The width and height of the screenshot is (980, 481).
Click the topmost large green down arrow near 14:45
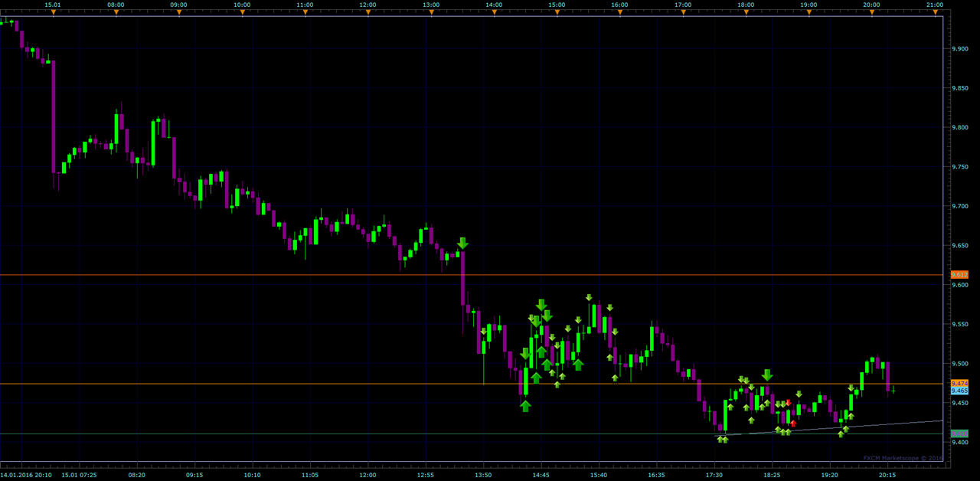[x=541, y=305]
